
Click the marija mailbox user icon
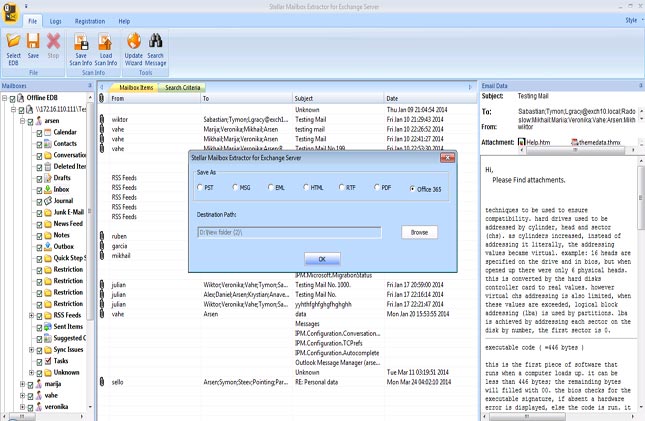[x=39, y=384]
